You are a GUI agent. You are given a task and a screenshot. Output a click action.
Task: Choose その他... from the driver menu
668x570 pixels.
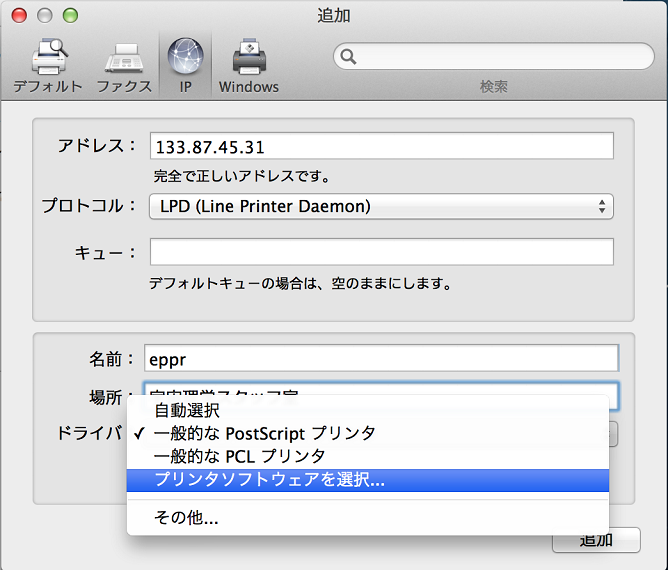click(186, 518)
